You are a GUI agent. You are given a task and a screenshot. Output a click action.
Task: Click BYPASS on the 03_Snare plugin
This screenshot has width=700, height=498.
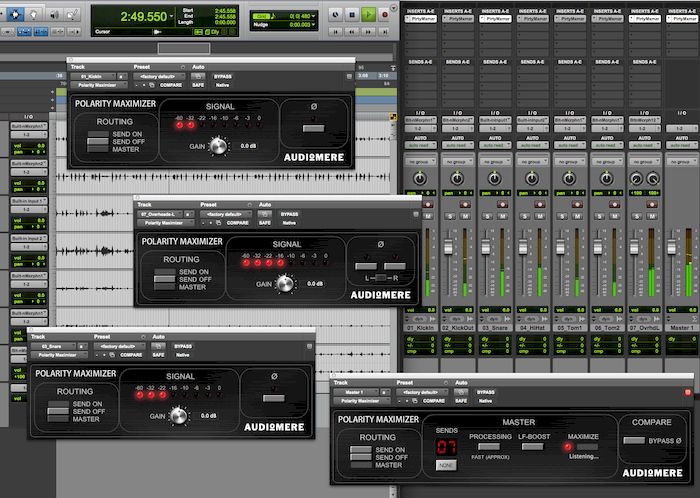pos(183,347)
